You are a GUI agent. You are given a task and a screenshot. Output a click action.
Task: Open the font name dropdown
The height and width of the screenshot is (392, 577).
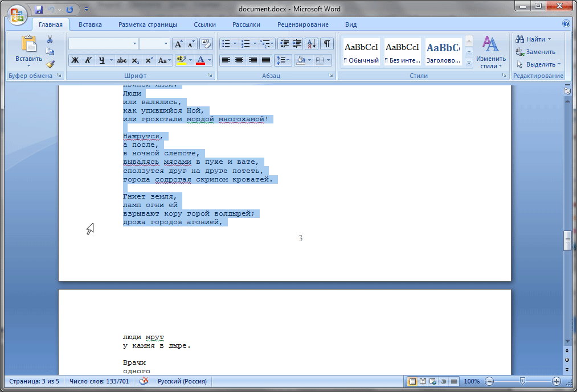tap(135, 44)
